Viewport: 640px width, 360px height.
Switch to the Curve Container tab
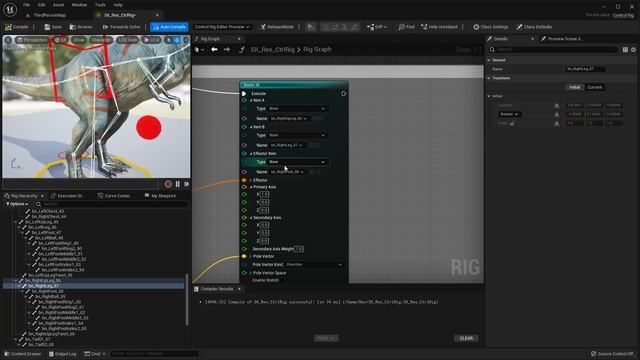point(114,196)
